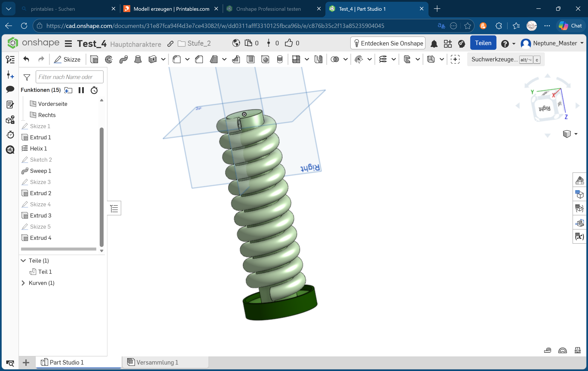Open the Shell tool icon

click(251, 59)
